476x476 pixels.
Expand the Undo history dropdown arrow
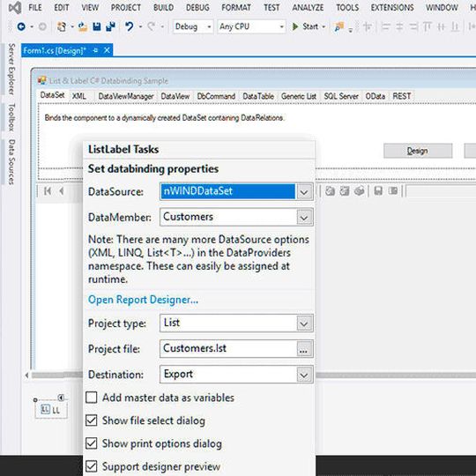click(x=140, y=27)
